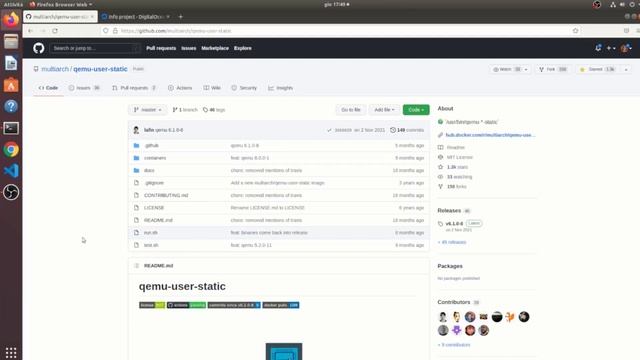Open the test.sh file
The height and width of the screenshot is (360, 640).
pyautogui.click(x=151, y=245)
